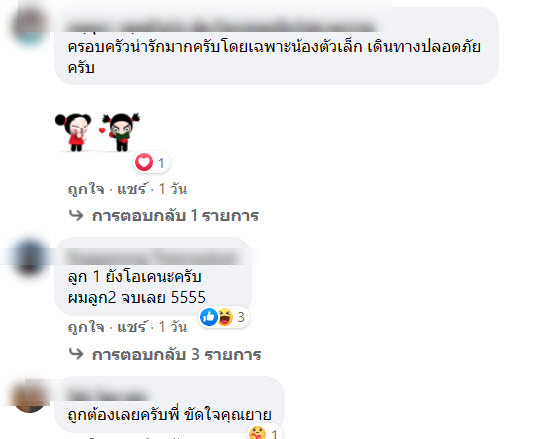Image resolution: width=538 pixels, height=439 pixels.
Task: Open the third commenter's avatar
Action: 29,395
